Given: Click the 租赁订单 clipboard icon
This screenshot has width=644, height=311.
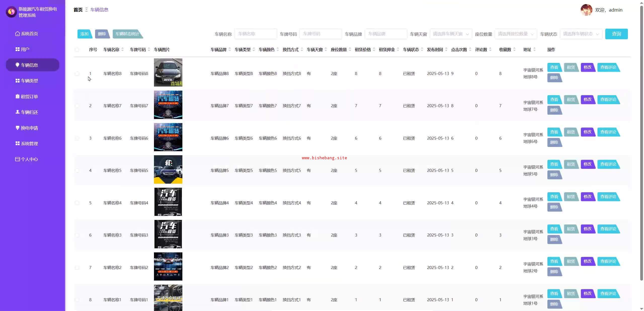Looking at the screenshot, I should (x=17, y=96).
